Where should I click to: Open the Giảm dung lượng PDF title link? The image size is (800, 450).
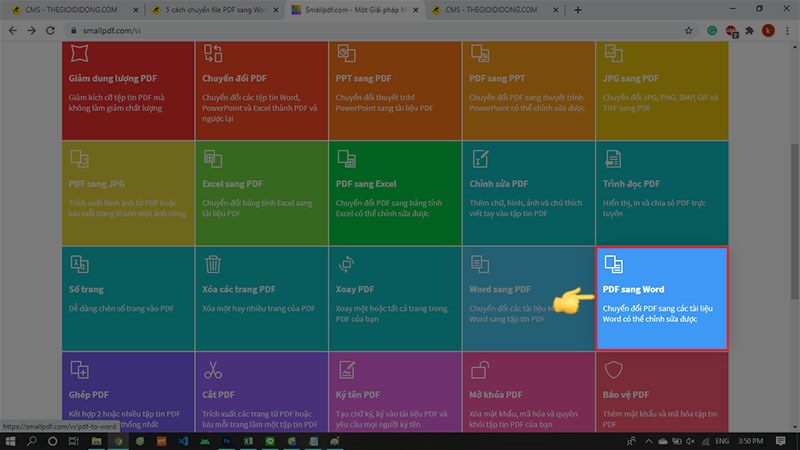coord(113,79)
